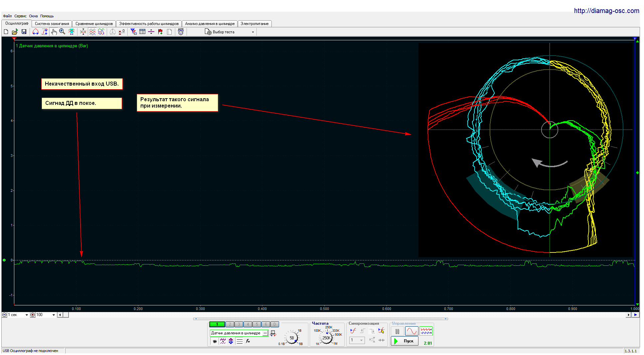Select the vertical amplitude measurement tool
Viewport: 644px width, 355px height.
point(45,32)
